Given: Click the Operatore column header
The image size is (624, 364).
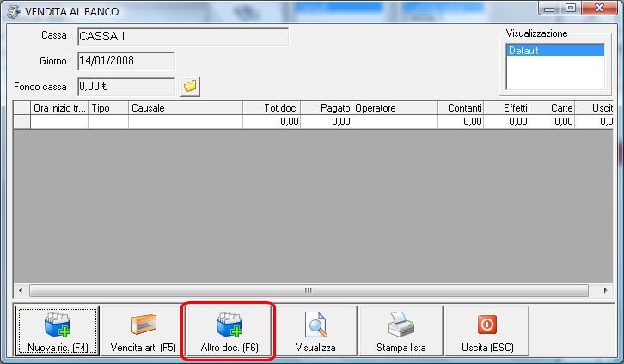Looking at the screenshot, I should coord(395,108).
